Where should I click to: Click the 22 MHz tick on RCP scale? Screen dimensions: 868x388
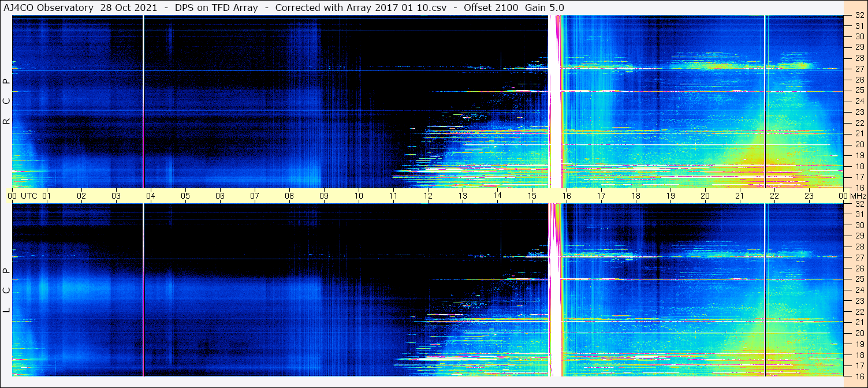[x=859, y=123]
